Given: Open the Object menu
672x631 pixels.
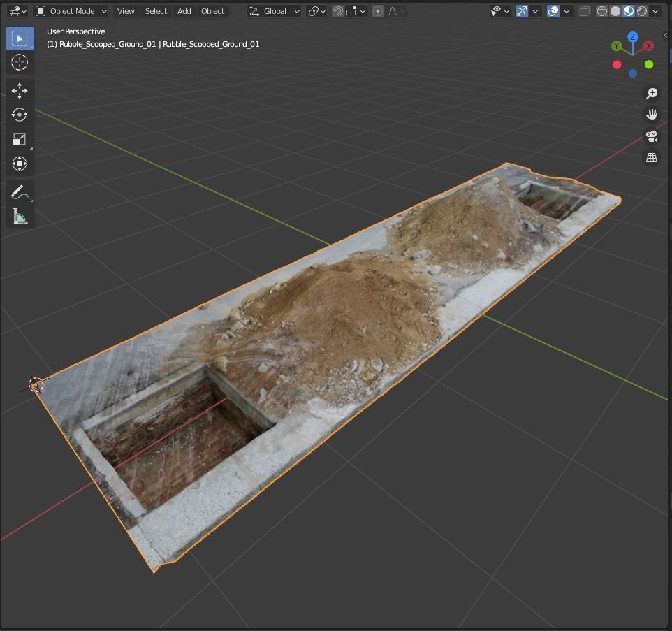Looking at the screenshot, I should tap(212, 11).
